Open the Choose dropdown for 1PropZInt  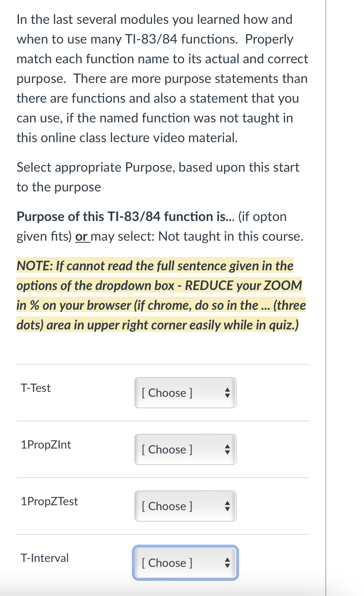click(x=181, y=449)
